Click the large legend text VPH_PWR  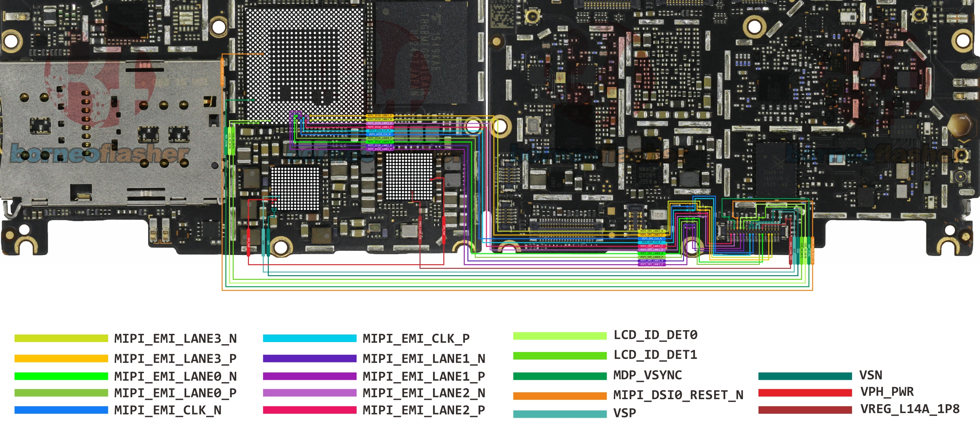(886, 392)
